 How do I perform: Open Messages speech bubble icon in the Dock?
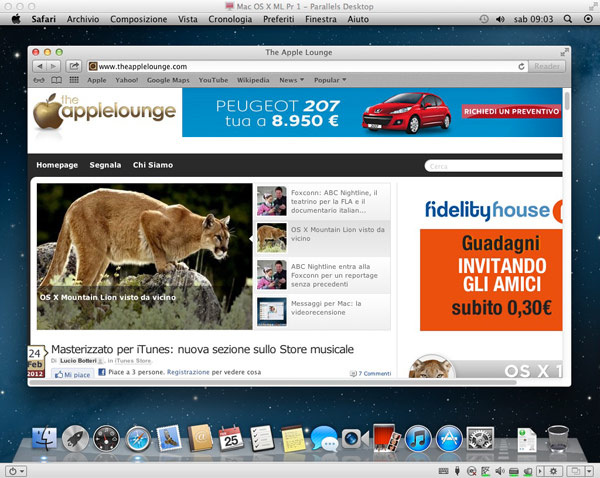click(324, 439)
